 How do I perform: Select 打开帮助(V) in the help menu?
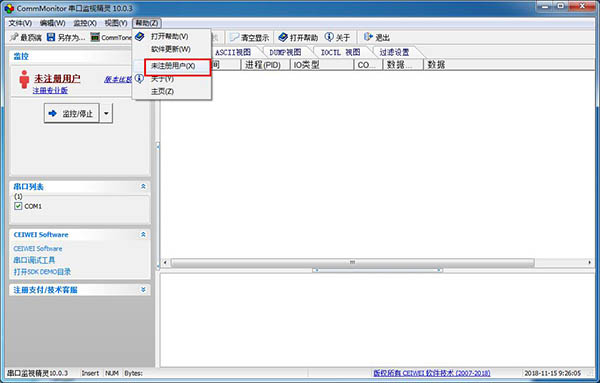tap(170, 36)
